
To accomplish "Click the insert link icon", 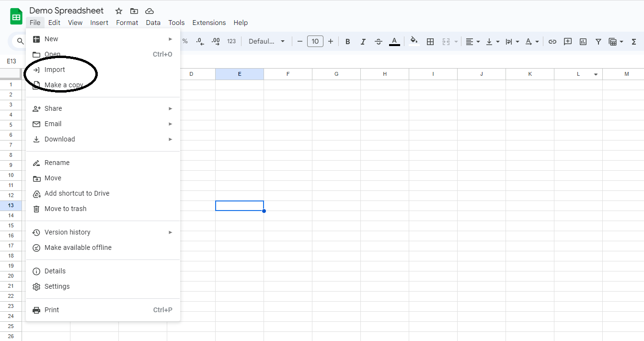I will [x=552, y=42].
